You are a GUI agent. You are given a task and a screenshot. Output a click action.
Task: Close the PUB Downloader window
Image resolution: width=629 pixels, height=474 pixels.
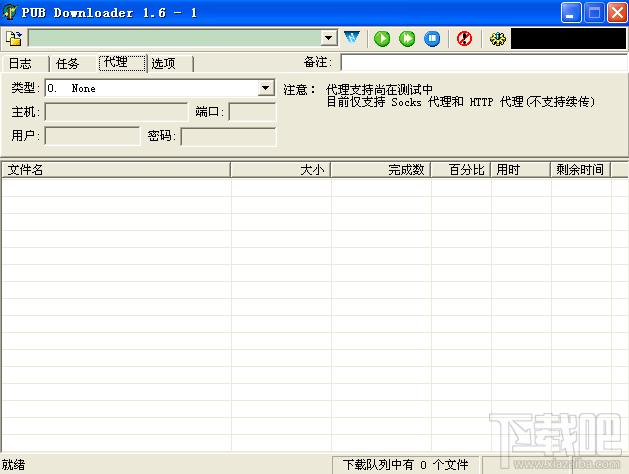(617, 13)
